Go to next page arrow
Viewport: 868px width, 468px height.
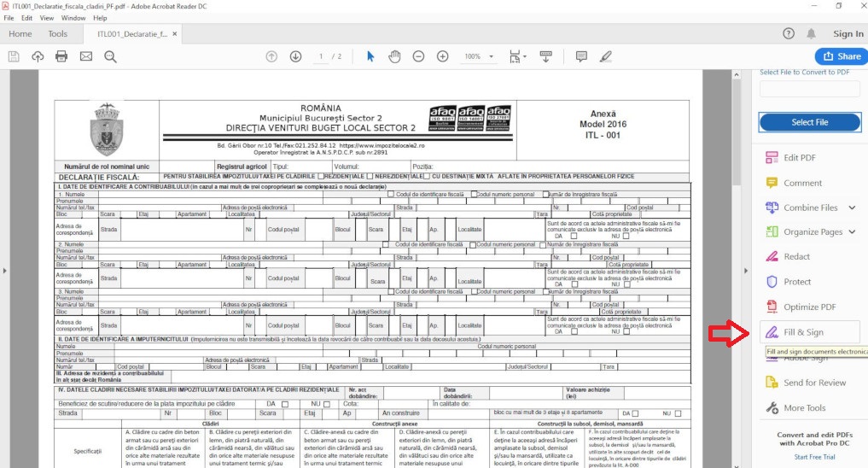(x=295, y=56)
